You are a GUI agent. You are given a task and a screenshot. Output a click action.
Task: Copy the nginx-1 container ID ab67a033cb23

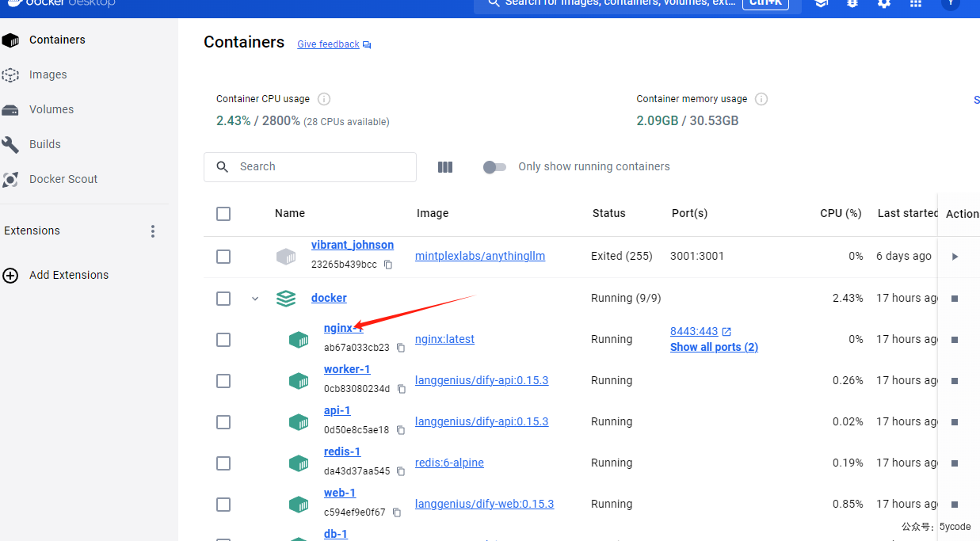(x=401, y=348)
